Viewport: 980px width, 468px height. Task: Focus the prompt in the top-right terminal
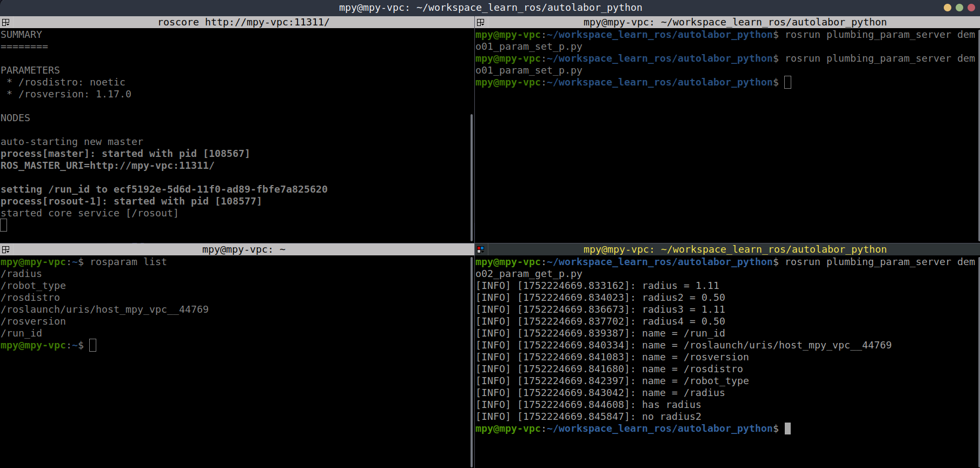787,82
